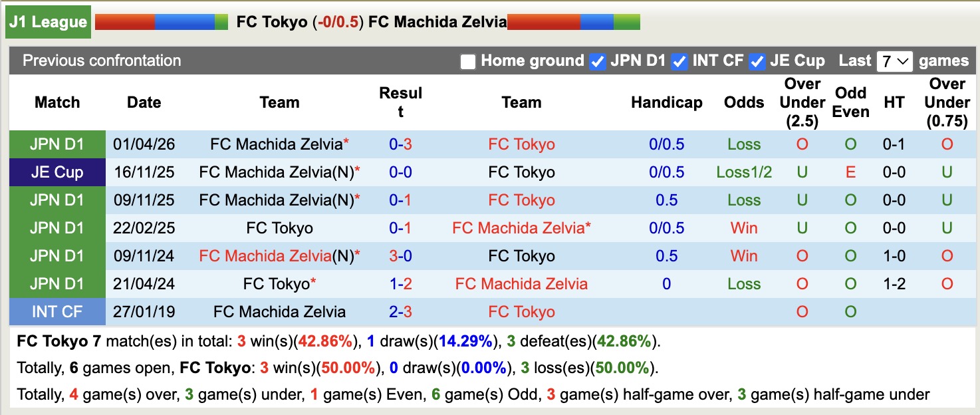Open FC Machida Zelvia link in the first row
The height and width of the screenshot is (415, 980).
(277, 144)
